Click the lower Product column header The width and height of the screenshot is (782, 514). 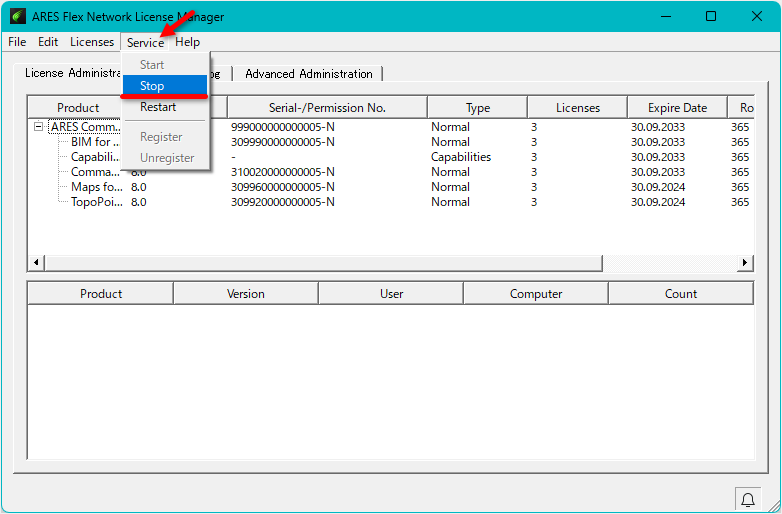coord(101,294)
